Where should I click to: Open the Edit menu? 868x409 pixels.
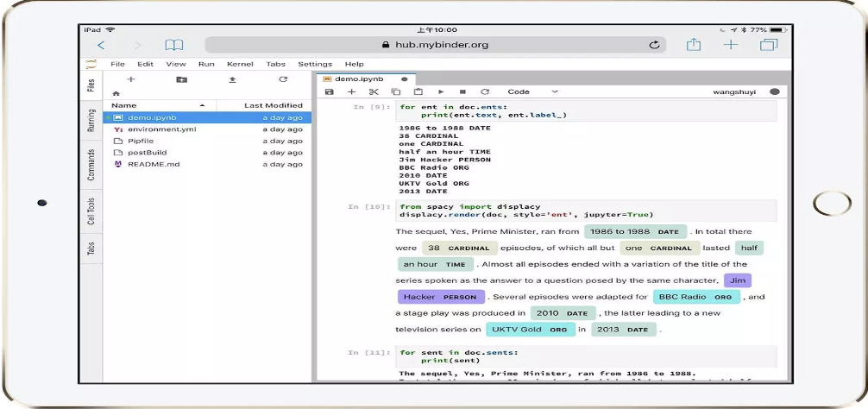click(146, 64)
